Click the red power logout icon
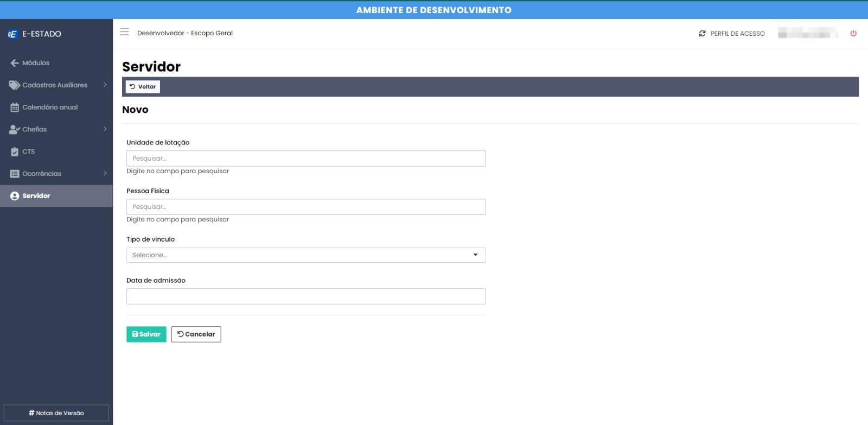Screen dimensions: 868x425 853,34
